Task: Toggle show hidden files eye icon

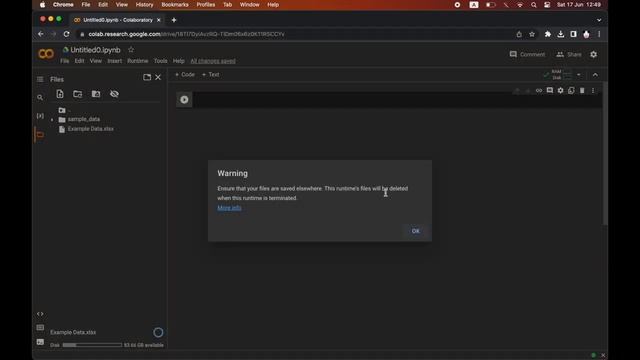Action: (x=114, y=94)
